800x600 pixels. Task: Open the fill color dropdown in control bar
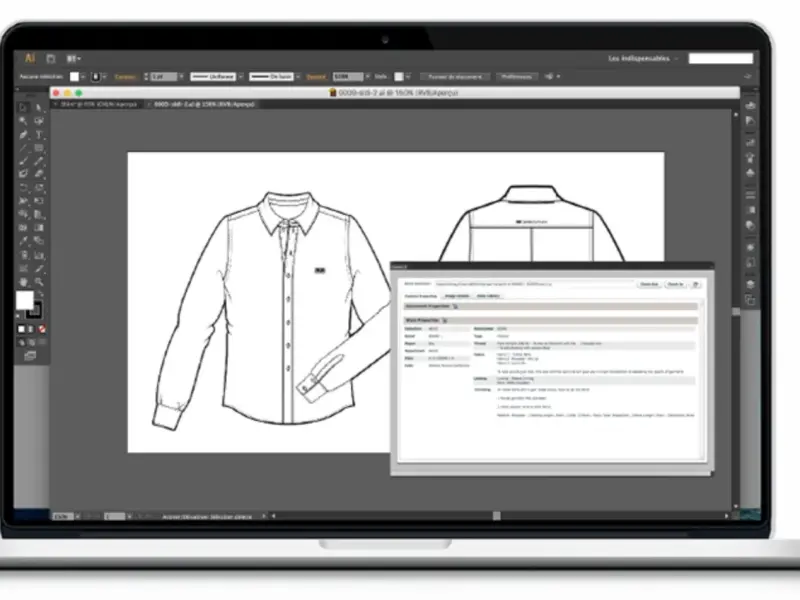83,77
